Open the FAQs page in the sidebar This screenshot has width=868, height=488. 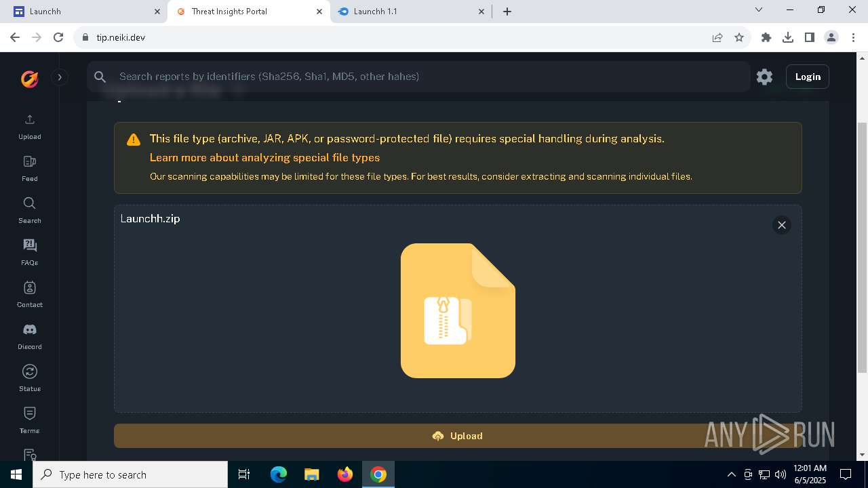(29, 253)
